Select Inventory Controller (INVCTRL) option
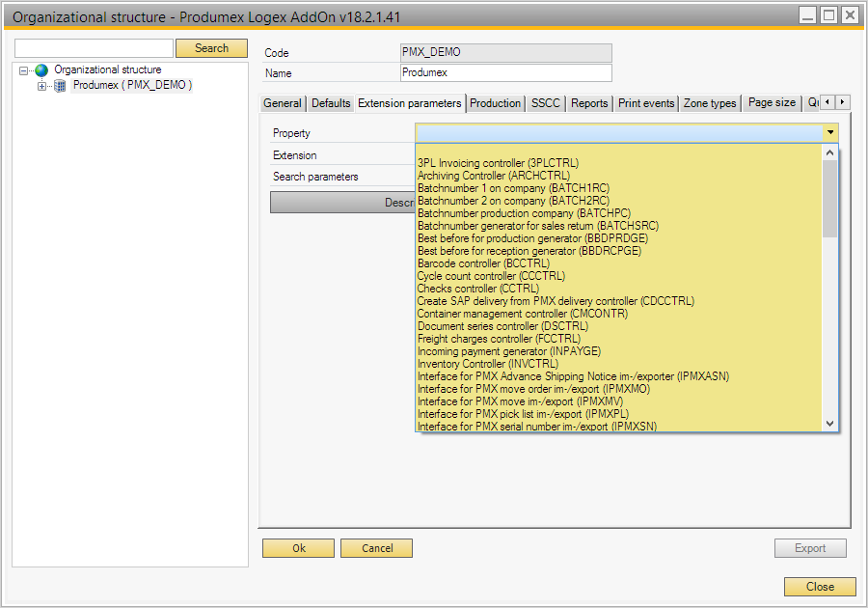Image resolution: width=868 pixels, height=608 pixels. [487, 364]
